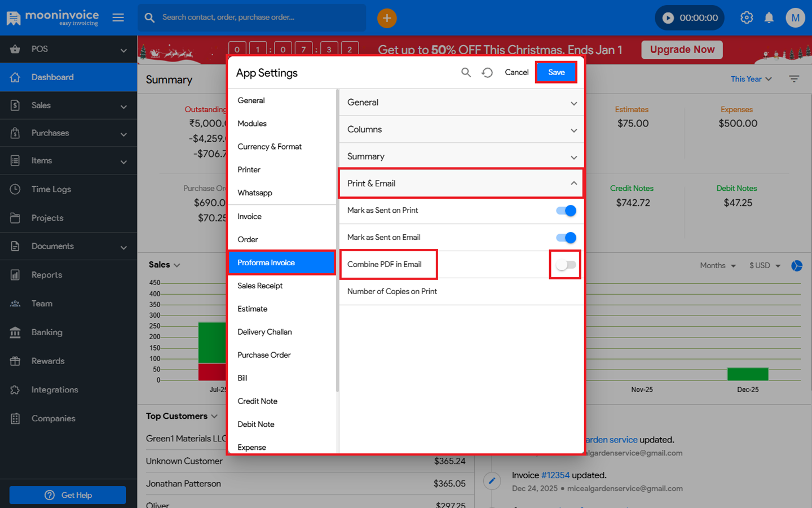Toggle the hamburger sidebar menu

coord(118,17)
